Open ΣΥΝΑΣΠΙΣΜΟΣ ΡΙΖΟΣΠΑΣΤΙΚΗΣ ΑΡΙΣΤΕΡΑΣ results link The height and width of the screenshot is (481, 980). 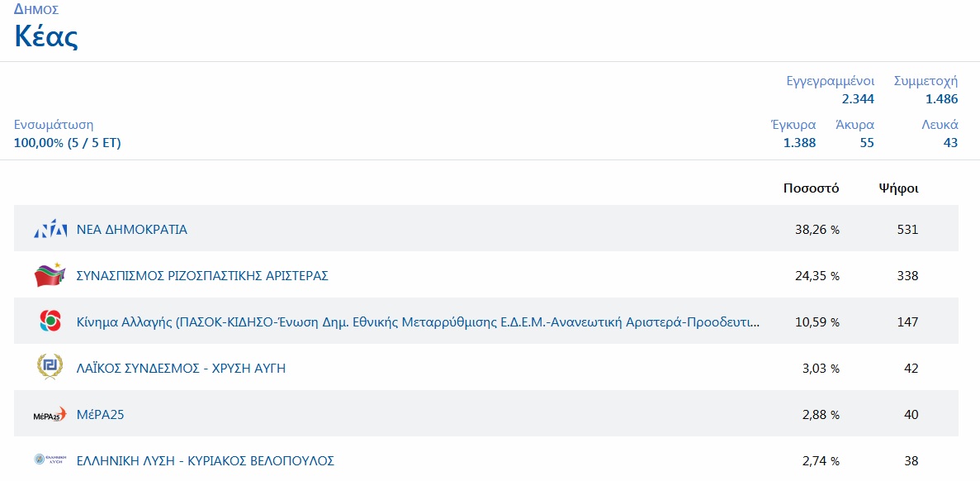point(202,276)
